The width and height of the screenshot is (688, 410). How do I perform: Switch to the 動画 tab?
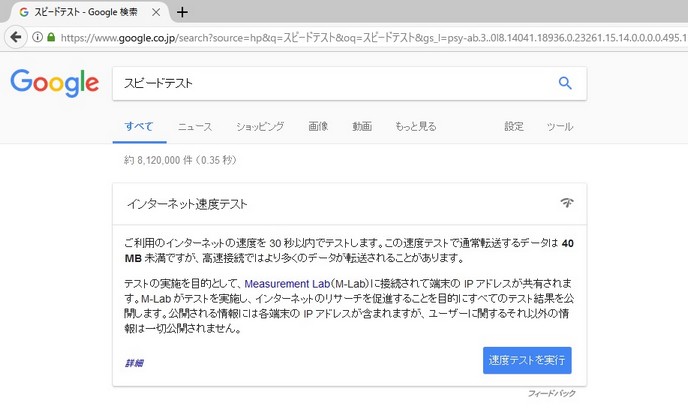[362, 126]
